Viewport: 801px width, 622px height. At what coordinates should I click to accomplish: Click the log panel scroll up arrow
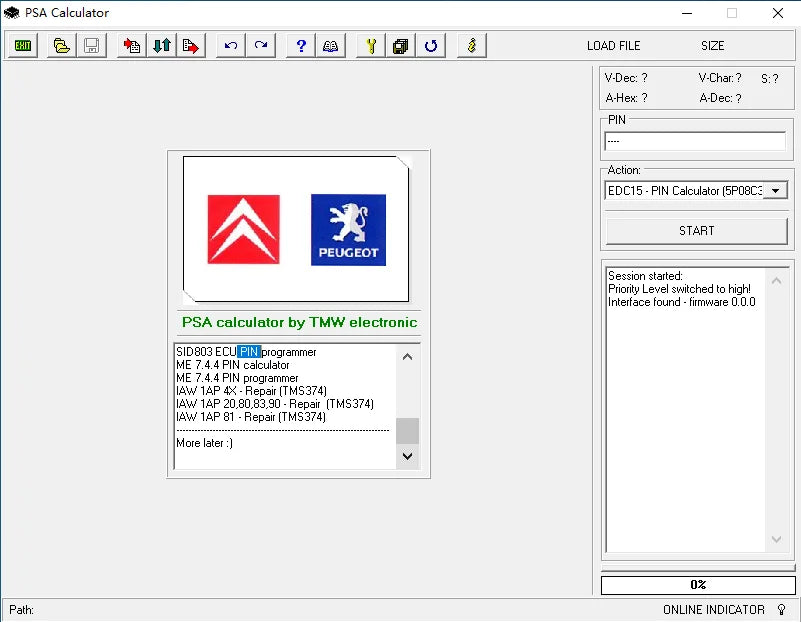point(776,280)
